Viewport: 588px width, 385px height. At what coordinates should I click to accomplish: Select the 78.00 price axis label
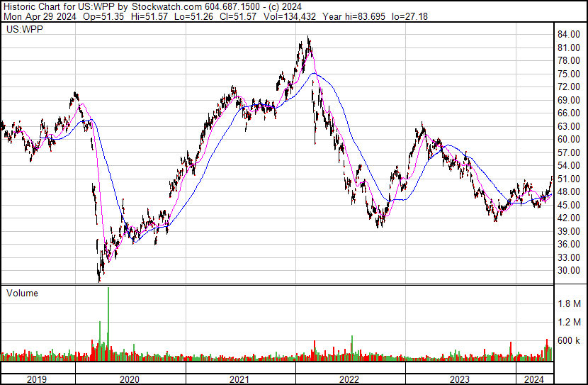pyautogui.click(x=569, y=61)
